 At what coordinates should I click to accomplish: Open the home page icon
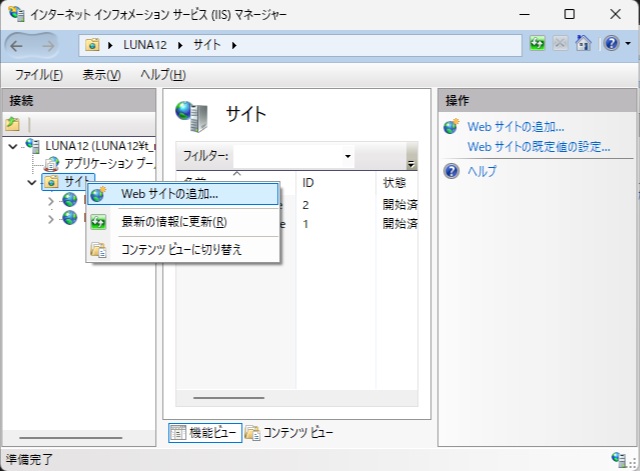tap(583, 43)
